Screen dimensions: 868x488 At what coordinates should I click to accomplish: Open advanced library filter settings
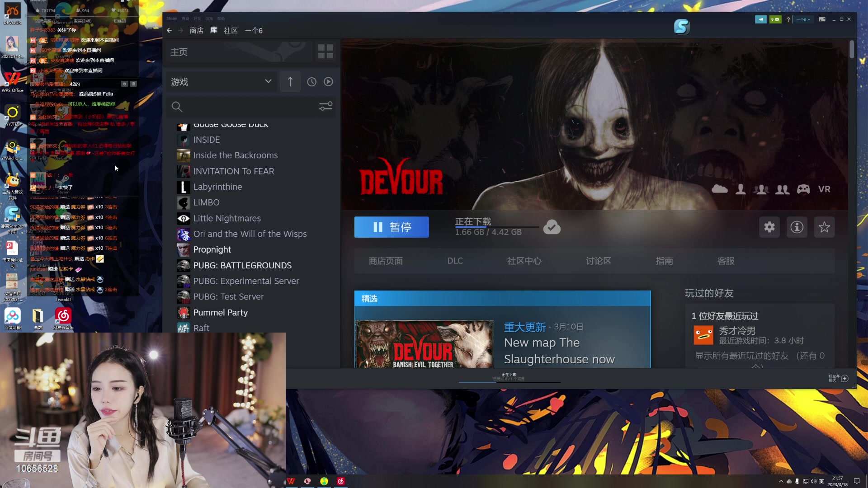(326, 106)
